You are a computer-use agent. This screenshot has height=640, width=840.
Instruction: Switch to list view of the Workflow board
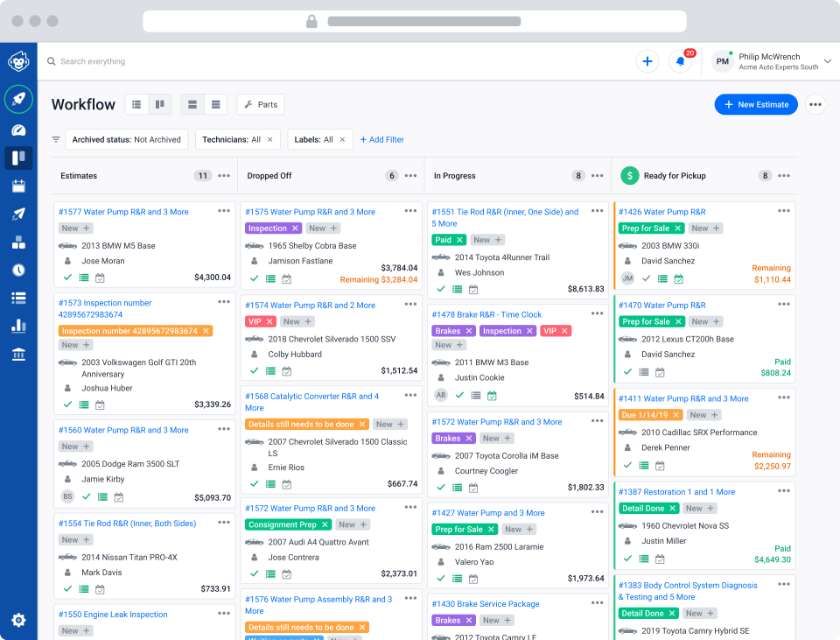pyautogui.click(x=136, y=104)
